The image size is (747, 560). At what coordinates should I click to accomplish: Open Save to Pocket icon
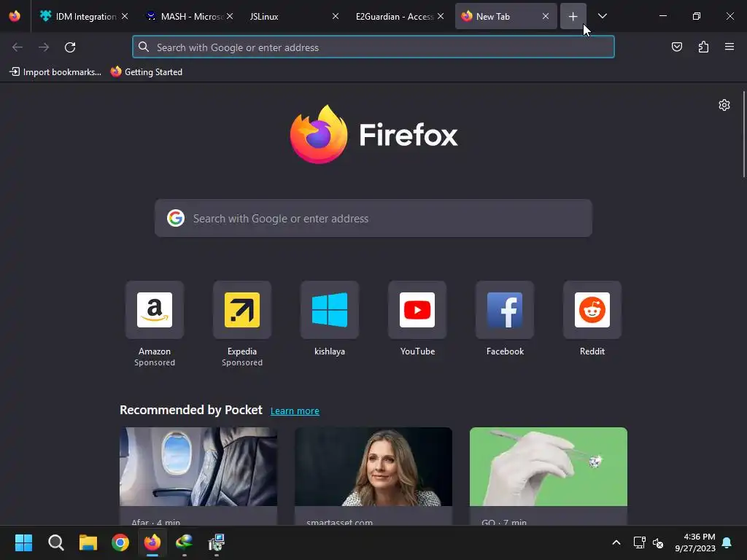click(676, 47)
